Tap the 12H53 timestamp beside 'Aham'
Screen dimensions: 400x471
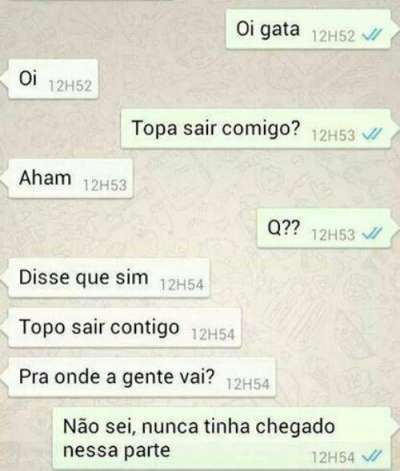click(x=105, y=185)
